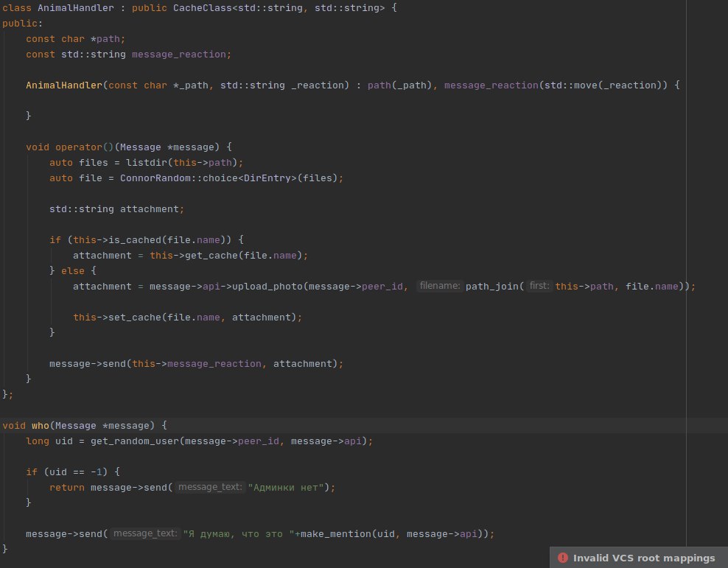The height and width of the screenshot is (568, 728).
Task: Click 'message_text:' hint in the return statement
Action: pyautogui.click(x=210, y=487)
